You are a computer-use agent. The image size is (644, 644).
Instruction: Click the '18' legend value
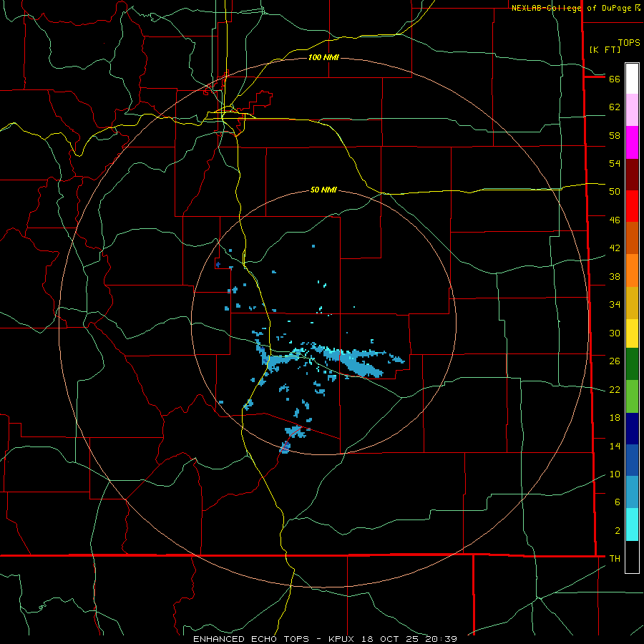[615, 418]
